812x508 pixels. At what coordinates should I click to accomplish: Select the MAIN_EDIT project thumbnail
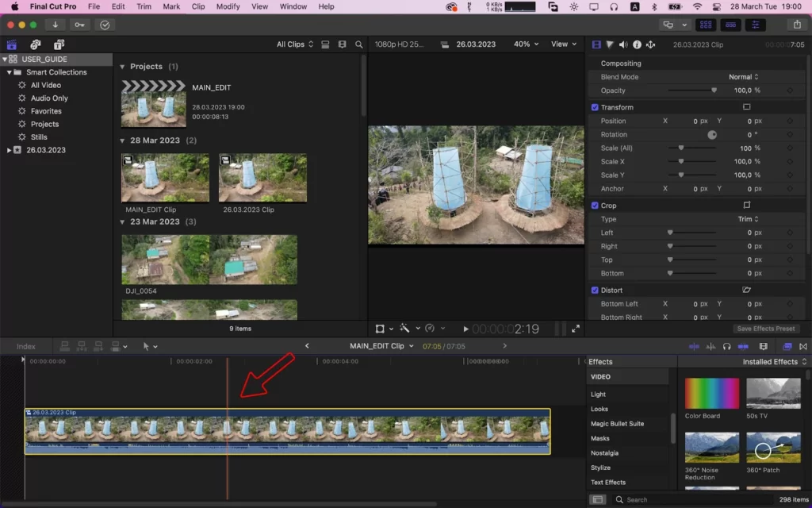pos(153,104)
